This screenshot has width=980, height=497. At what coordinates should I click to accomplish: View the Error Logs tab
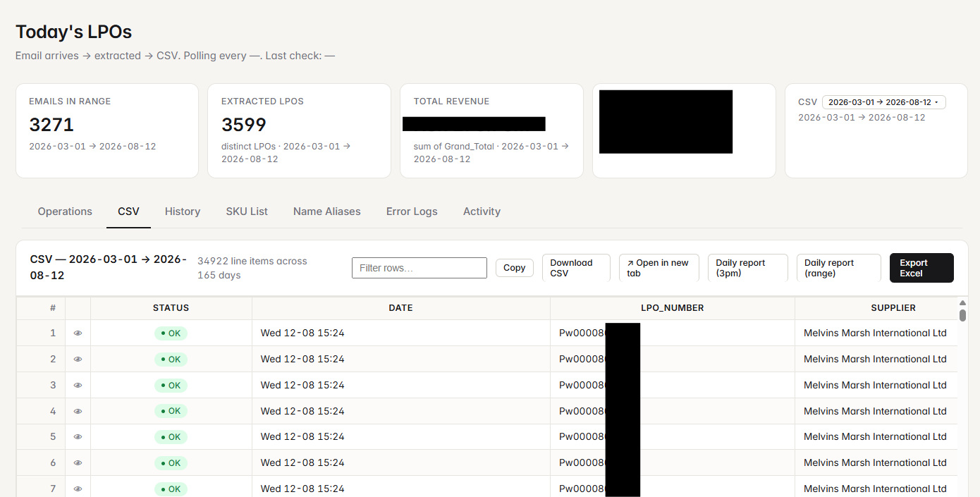412,211
